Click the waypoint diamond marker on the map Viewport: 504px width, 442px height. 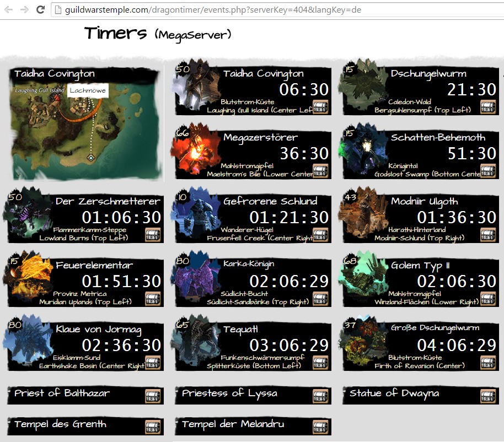tap(91, 158)
